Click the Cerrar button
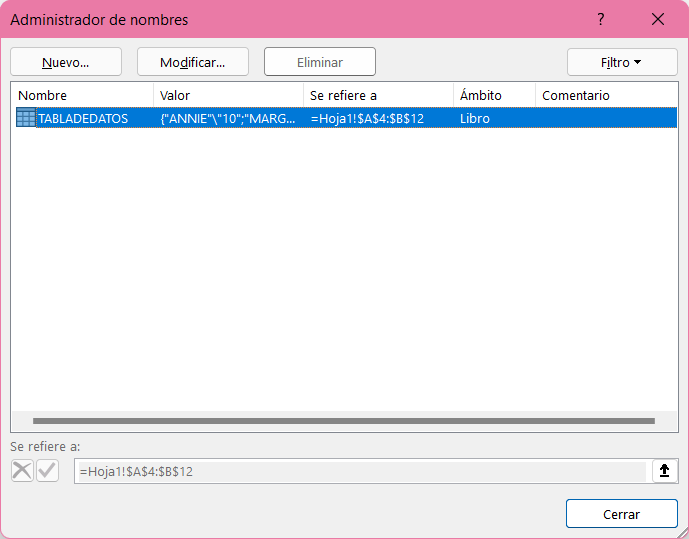Screen dimensions: 689x539 click(622, 514)
